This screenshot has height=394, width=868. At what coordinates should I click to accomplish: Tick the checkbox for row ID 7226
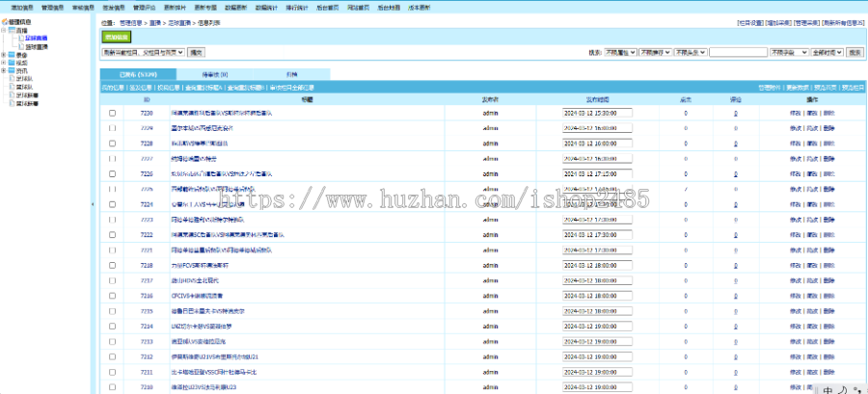pyautogui.click(x=113, y=173)
